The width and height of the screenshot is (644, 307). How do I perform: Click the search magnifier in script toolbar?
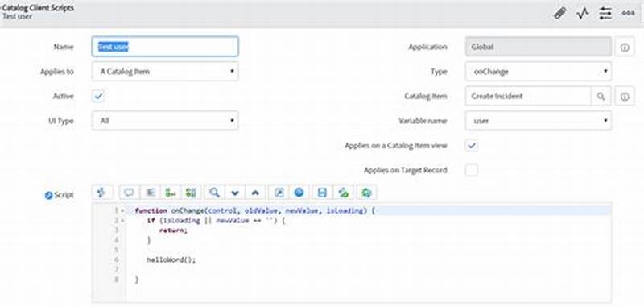tap(214, 192)
